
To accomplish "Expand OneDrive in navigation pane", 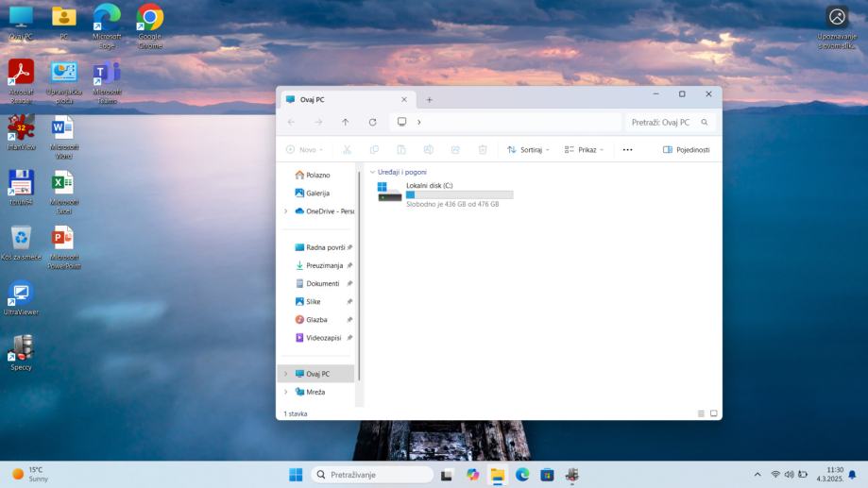I will coord(285,211).
